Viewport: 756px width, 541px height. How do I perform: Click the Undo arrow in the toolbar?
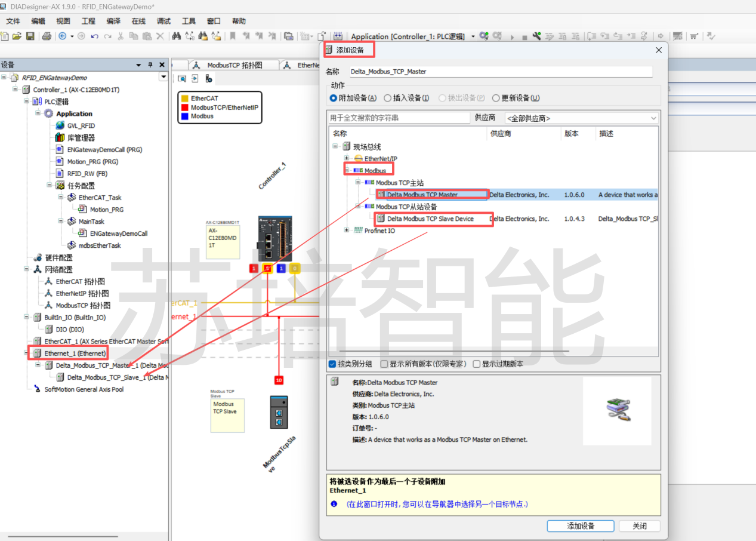click(95, 36)
